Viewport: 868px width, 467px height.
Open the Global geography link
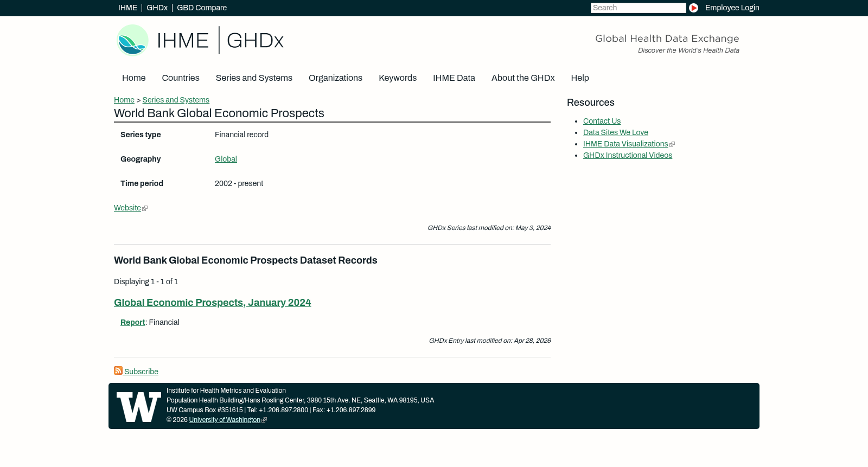226,159
